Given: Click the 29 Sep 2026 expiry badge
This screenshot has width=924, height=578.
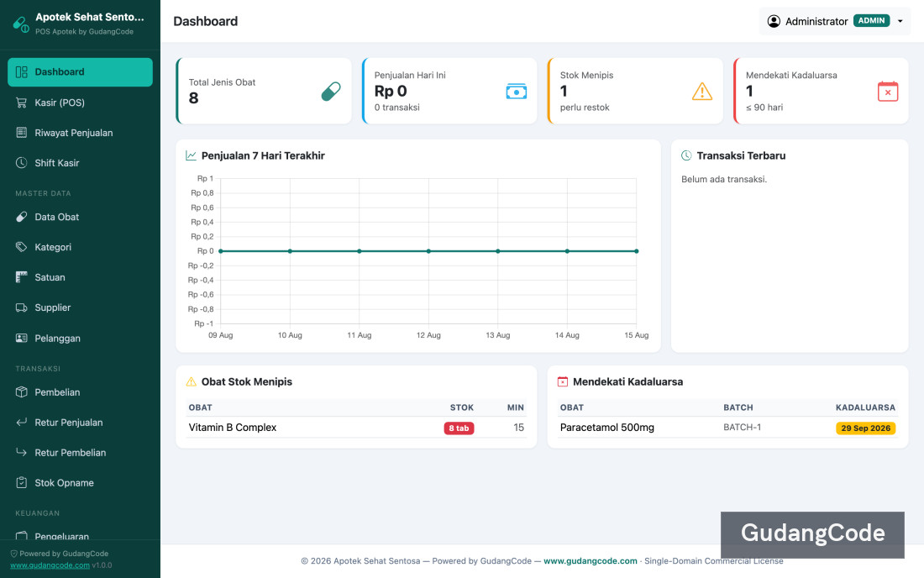Looking at the screenshot, I should point(866,428).
